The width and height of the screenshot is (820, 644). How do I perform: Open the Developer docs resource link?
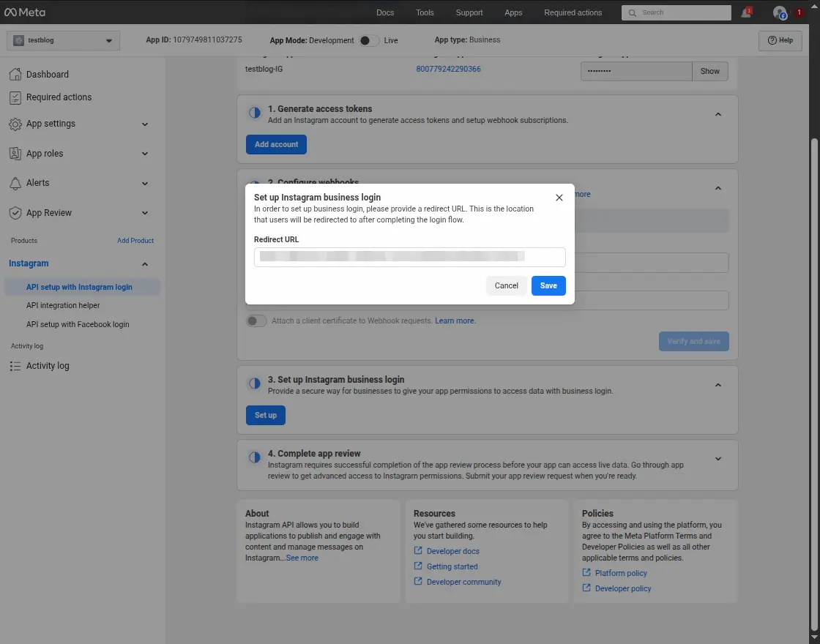[x=452, y=550]
